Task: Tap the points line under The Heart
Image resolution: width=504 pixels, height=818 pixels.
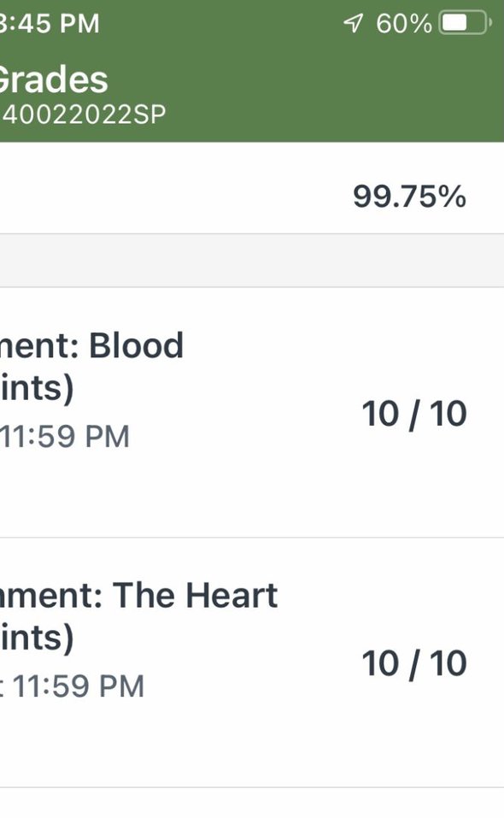Action: pos(37,638)
